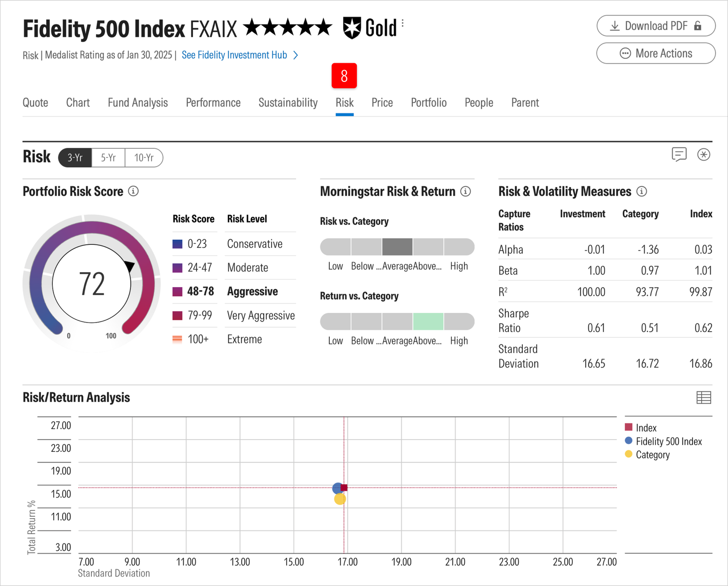Click the 79-99 Very Aggressive color swatch
728x586 pixels.
(x=177, y=315)
